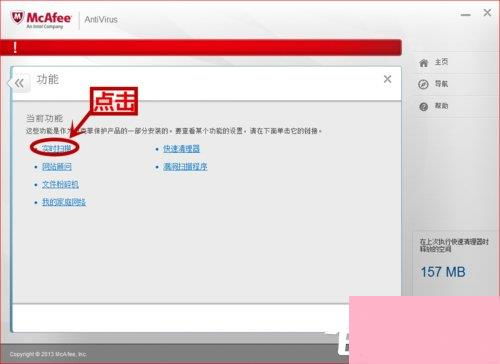Image resolution: width=500 pixels, height=364 pixels.
Task: Open the 网站顾问 link
Action: coord(57,166)
